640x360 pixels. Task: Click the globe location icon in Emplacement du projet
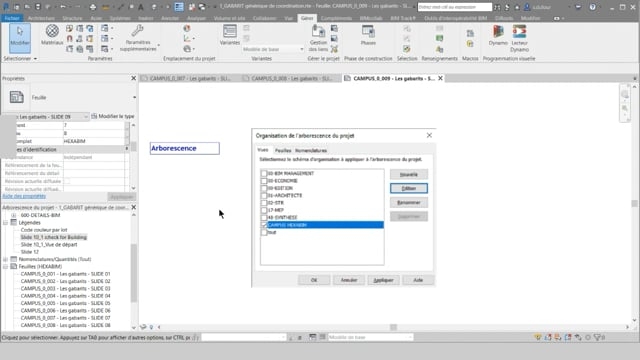pos(187,28)
